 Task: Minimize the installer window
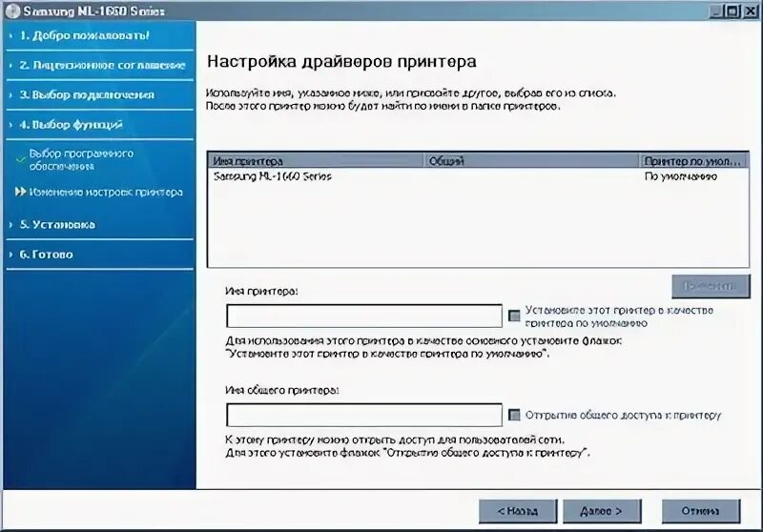pos(716,10)
